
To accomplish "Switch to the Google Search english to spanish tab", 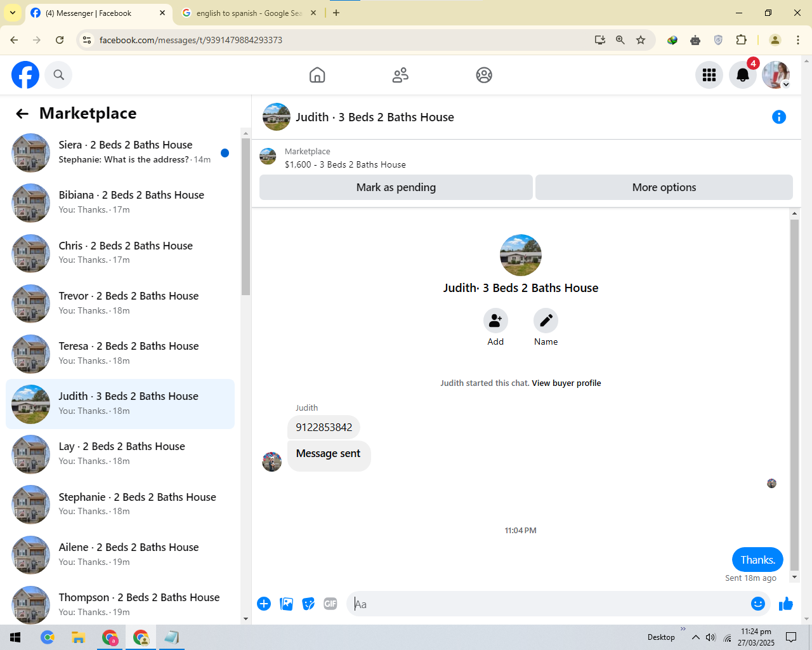I will [249, 13].
